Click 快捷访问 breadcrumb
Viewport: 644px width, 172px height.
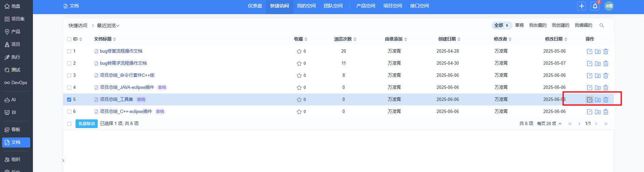(78, 25)
